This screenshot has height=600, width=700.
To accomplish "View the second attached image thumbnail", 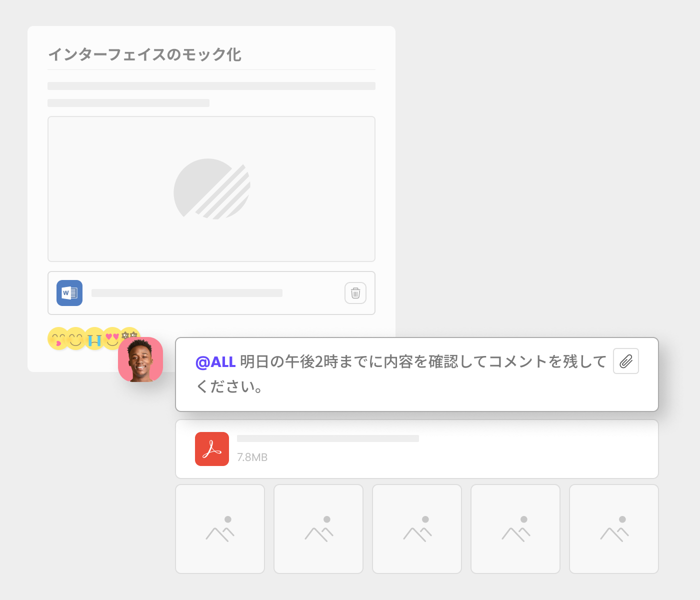I will pos(318,529).
